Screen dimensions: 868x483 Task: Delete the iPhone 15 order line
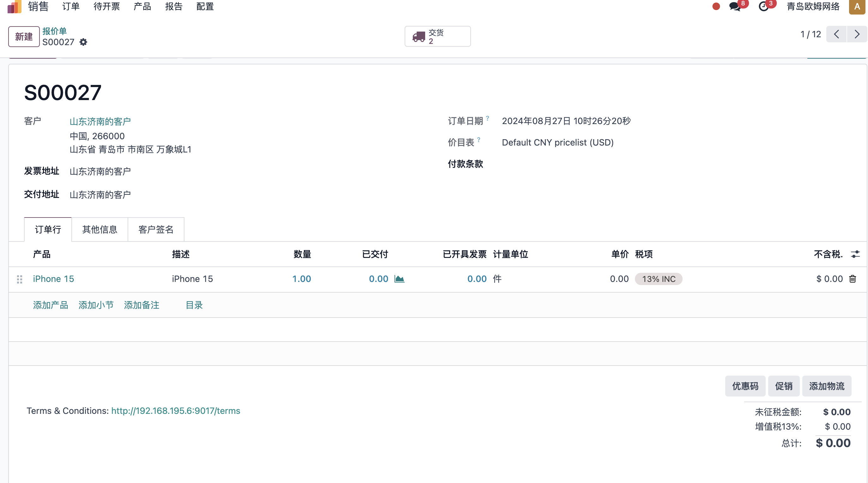click(853, 279)
